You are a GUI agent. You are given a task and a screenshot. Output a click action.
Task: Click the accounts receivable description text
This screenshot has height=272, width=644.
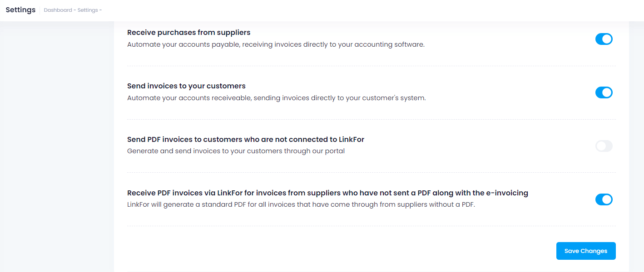coord(276,98)
